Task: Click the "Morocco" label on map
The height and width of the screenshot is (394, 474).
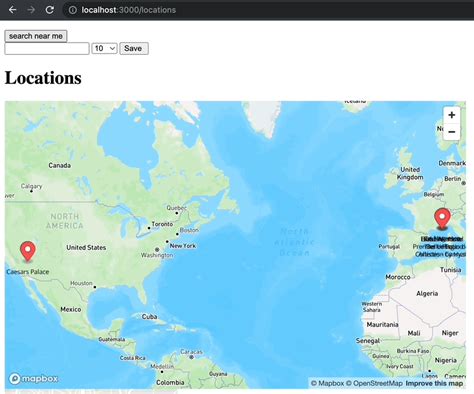Action: [398, 277]
